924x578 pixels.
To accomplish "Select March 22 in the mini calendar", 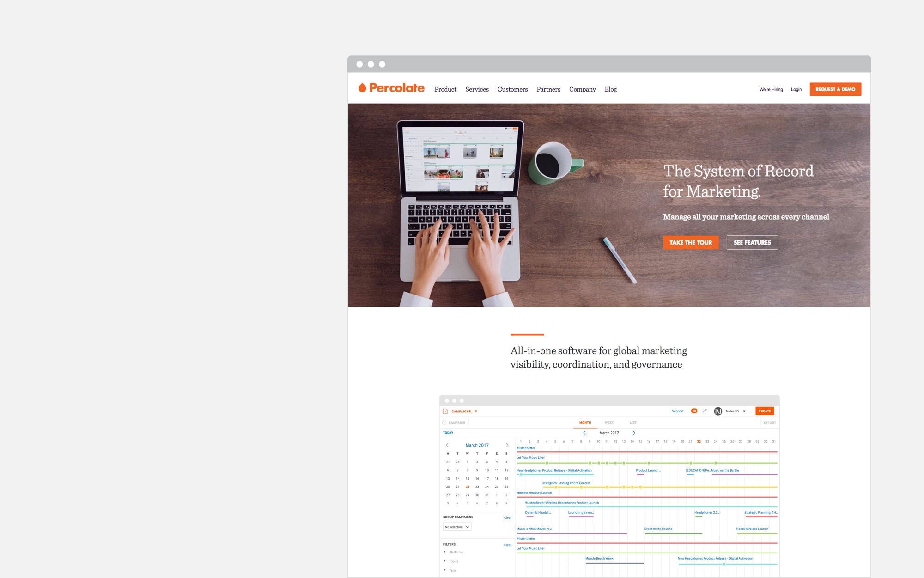I will [468, 486].
